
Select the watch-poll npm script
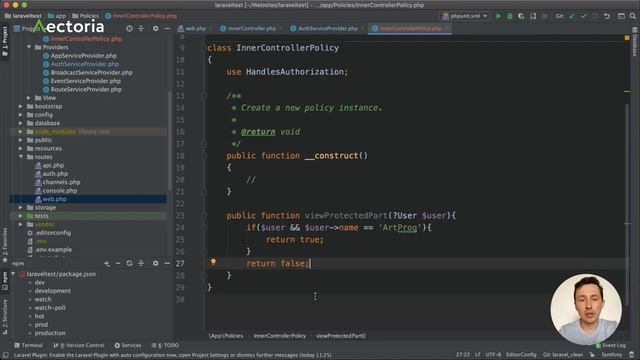[x=50, y=308]
